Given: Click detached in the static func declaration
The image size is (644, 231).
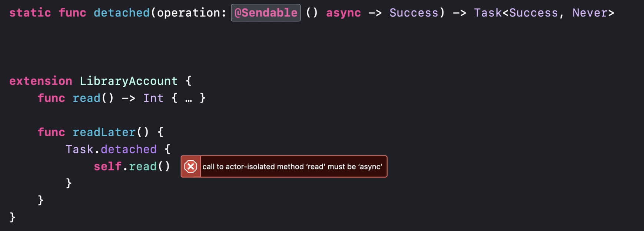Looking at the screenshot, I should [x=122, y=13].
